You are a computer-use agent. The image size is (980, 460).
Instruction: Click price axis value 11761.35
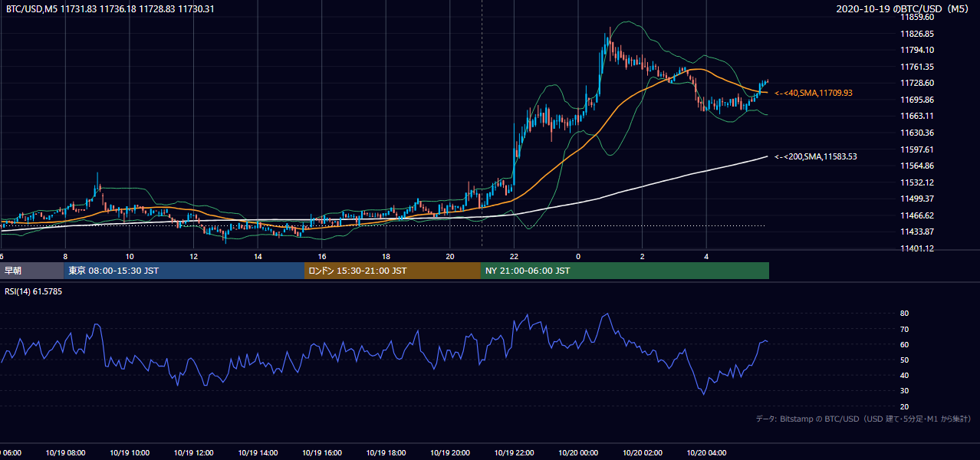(917, 67)
